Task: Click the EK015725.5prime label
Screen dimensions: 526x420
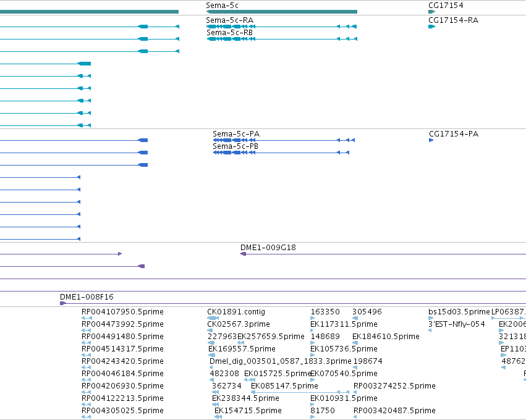Action: [x=278, y=374]
